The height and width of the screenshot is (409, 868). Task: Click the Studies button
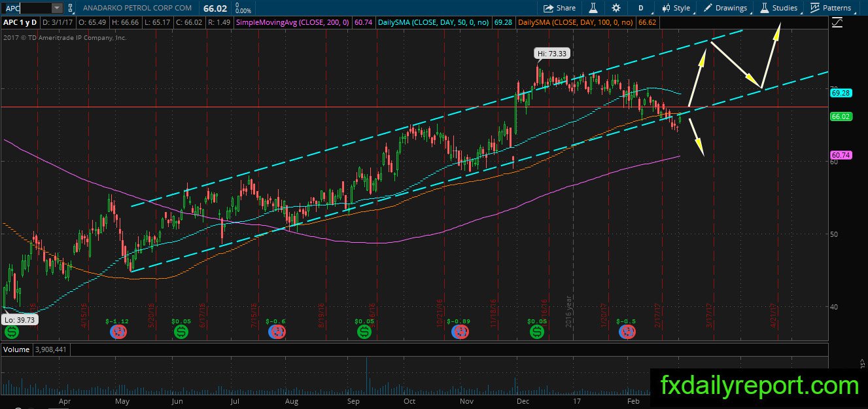pyautogui.click(x=778, y=8)
